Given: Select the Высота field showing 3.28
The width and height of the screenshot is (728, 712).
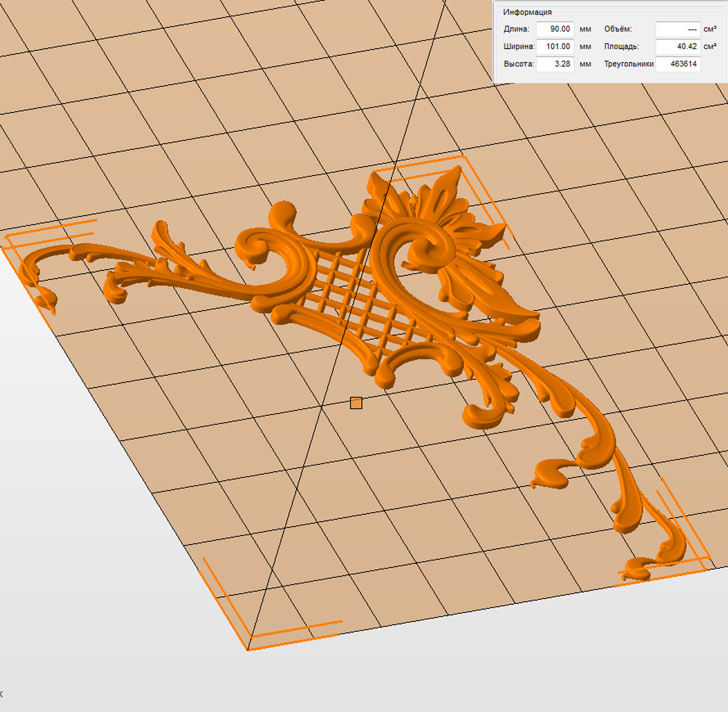Looking at the screenshot, I should pyautogui.click(x=555, y=64).
